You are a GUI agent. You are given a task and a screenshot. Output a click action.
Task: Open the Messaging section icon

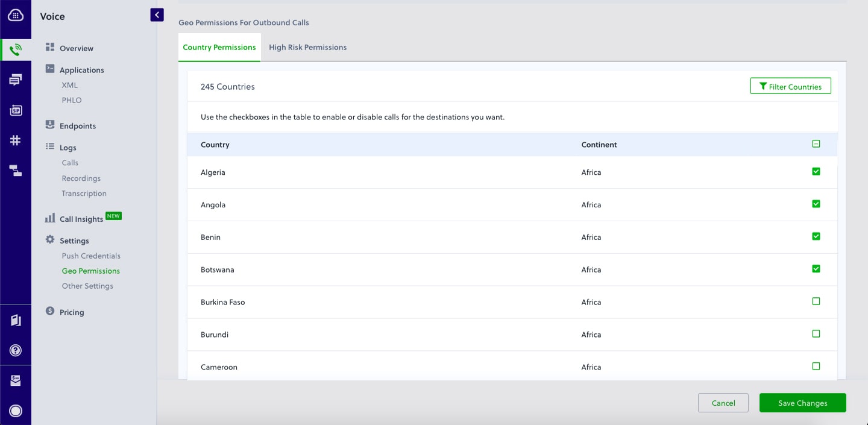tap(15, 80)
